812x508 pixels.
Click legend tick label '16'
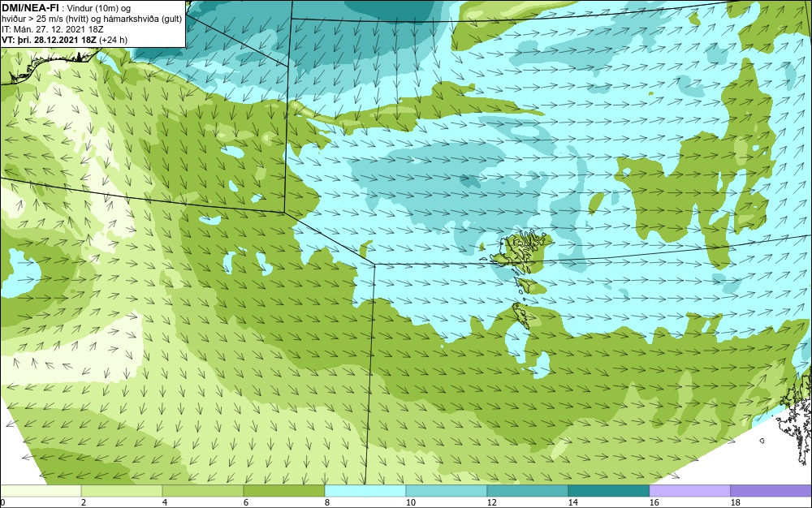point(654,503)
